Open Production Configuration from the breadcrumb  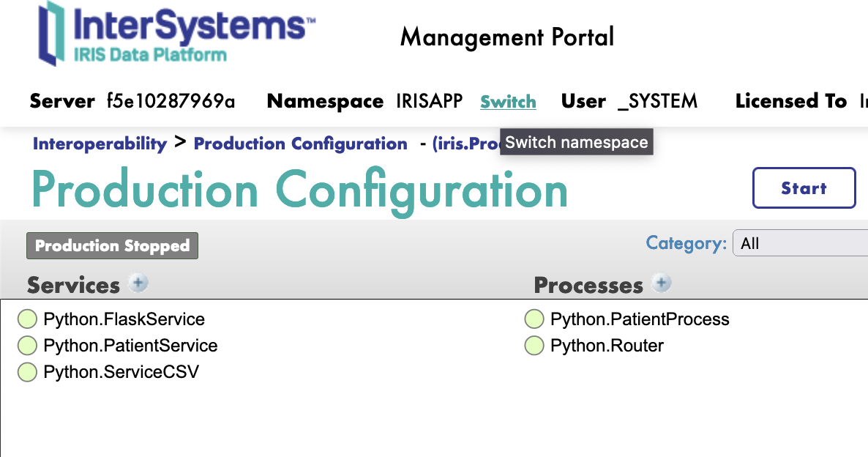[x=300, y=144]
